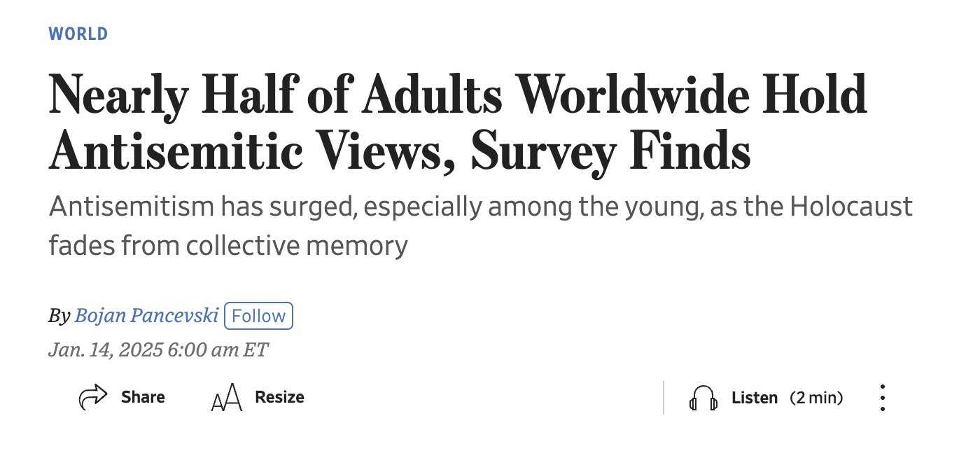Click the headphones Listen icon
980x451 pixels.
coord(703,398)
